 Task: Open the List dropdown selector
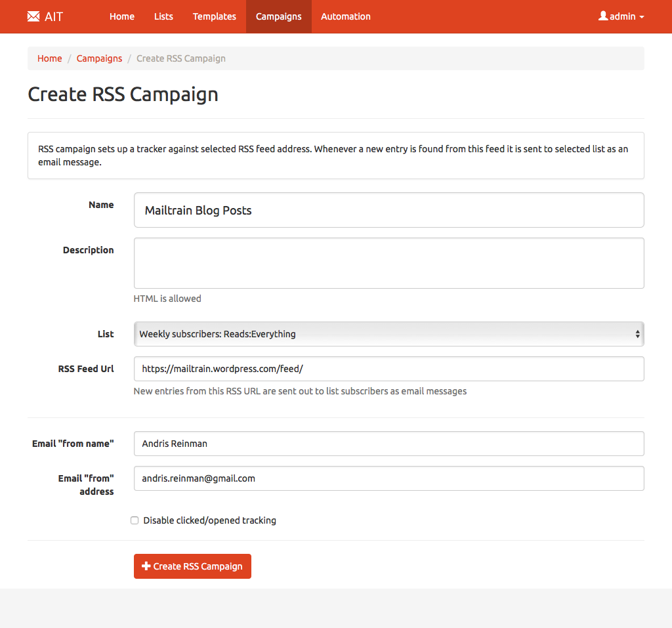pos(388,334)
